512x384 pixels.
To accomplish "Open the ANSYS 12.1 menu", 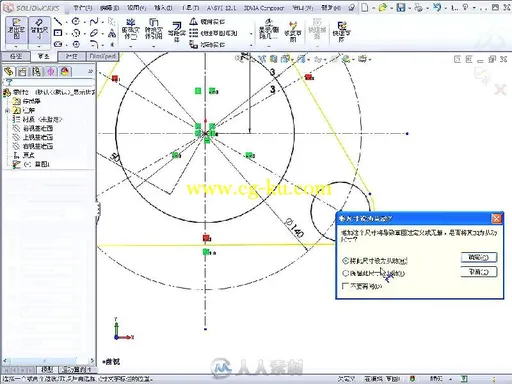I will [x=221, y=7].
